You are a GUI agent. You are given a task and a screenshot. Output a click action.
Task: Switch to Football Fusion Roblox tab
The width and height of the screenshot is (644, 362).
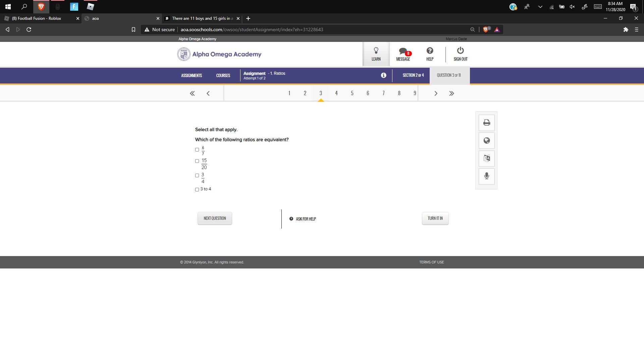click(37, 18)
